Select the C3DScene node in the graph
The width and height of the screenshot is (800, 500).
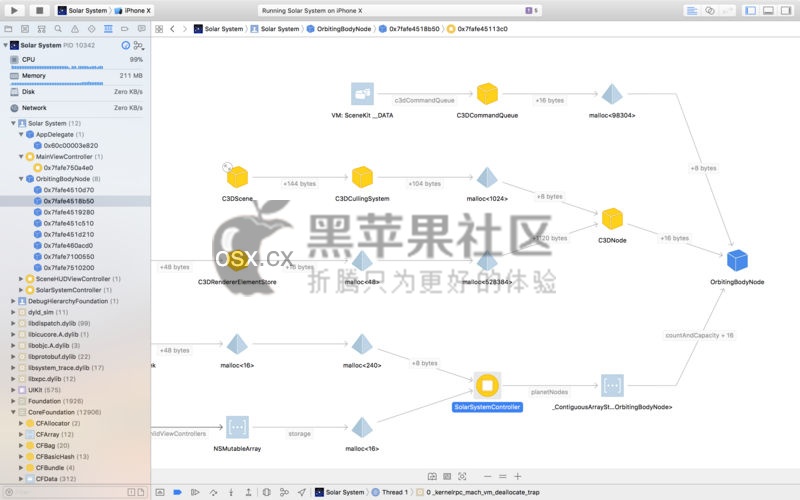[237, 177]
